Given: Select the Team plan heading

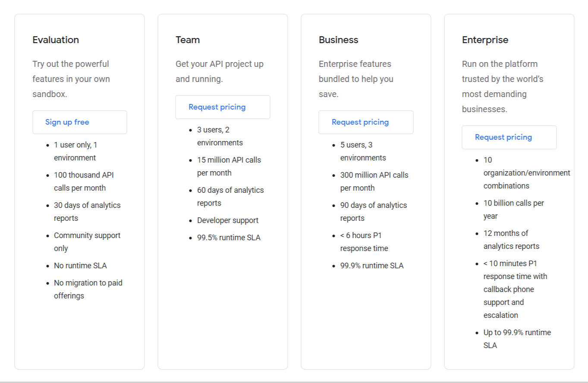Looking at the screenshot, I should [188, 40].
